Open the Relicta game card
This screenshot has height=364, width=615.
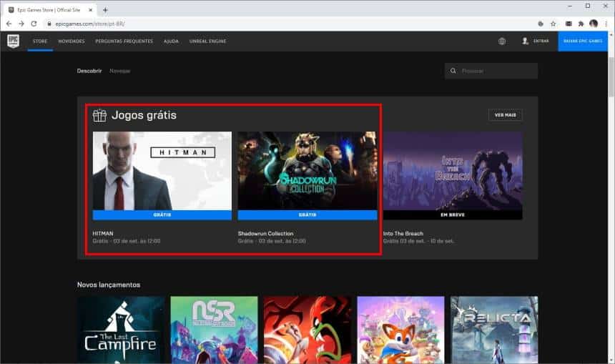(494, 330)
